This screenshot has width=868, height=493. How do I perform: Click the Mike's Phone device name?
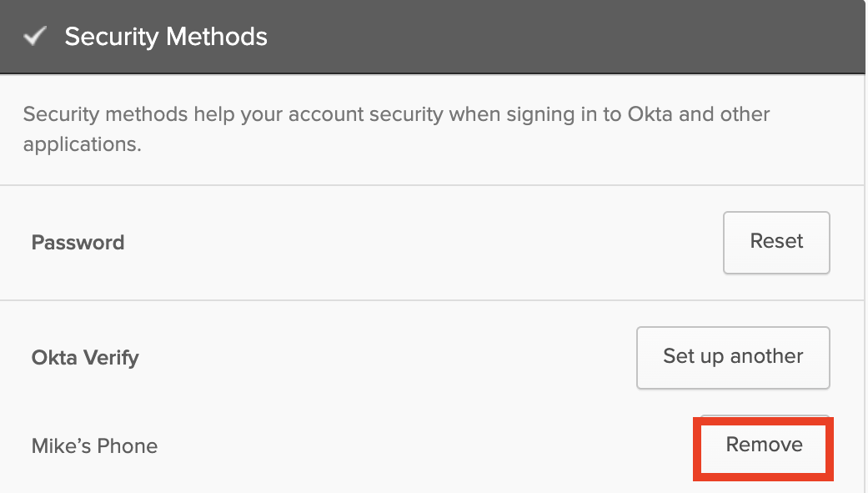pos(94,445)
